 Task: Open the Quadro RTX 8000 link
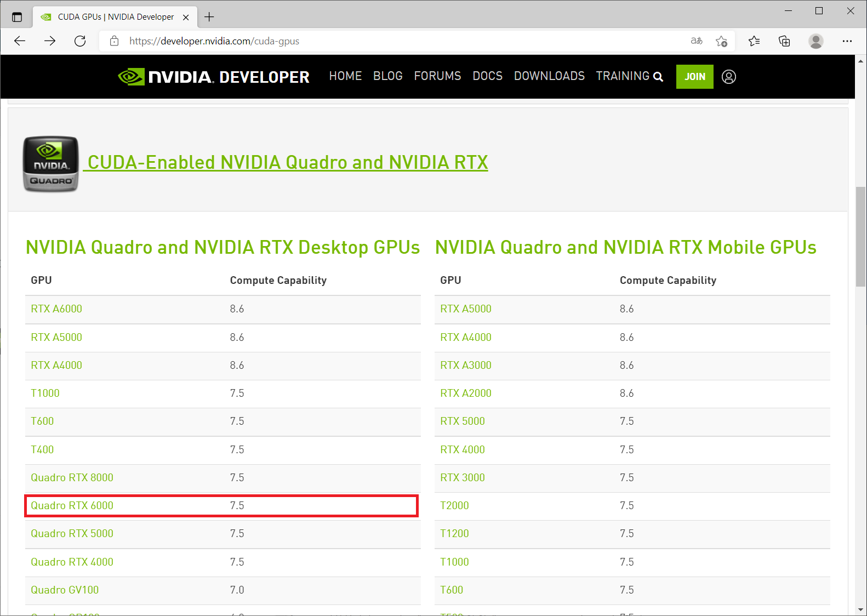coord(72,477)
